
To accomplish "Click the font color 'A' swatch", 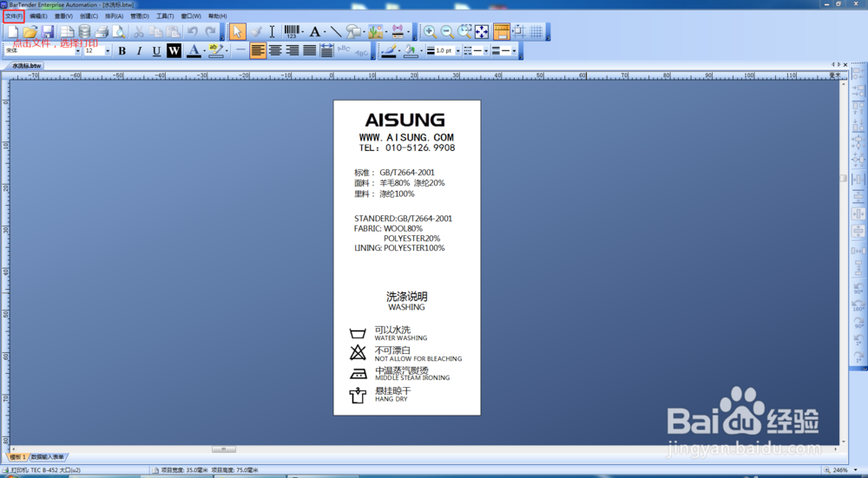I will tap(194, 51).
